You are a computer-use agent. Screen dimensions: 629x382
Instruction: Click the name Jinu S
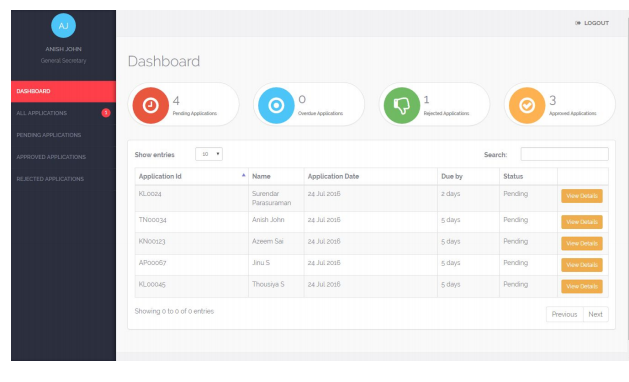pos(261,263)
